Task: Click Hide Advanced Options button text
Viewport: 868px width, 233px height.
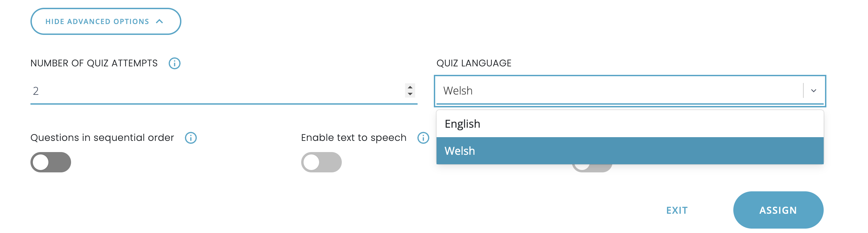Action: 97,22
